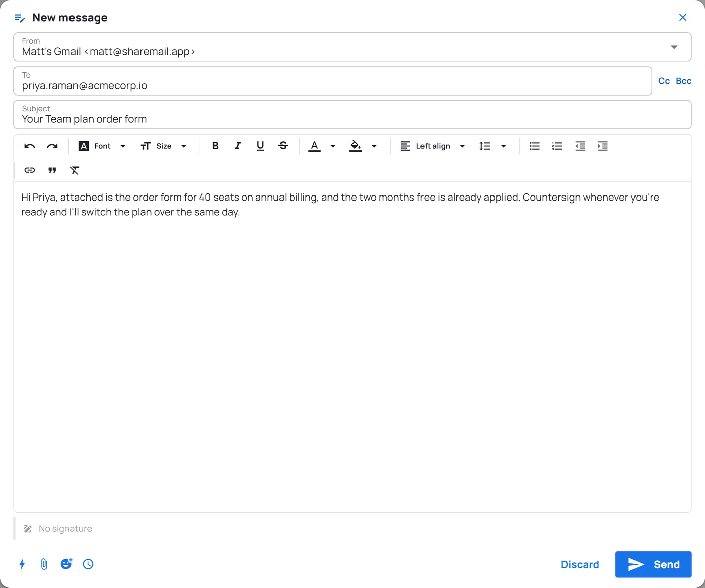Toggle italic formatting
The width and height of the screenshot is (705, 588).
coord(238,146)
